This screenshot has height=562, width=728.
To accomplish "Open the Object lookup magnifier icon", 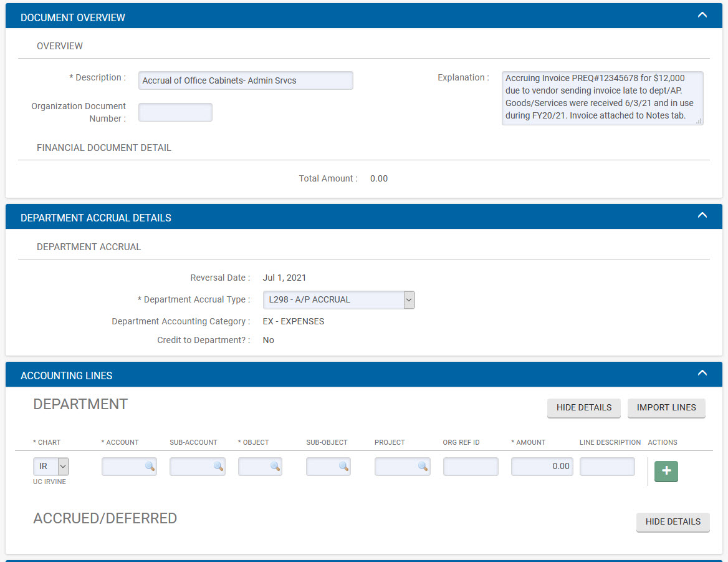I will tap(275, 467).
